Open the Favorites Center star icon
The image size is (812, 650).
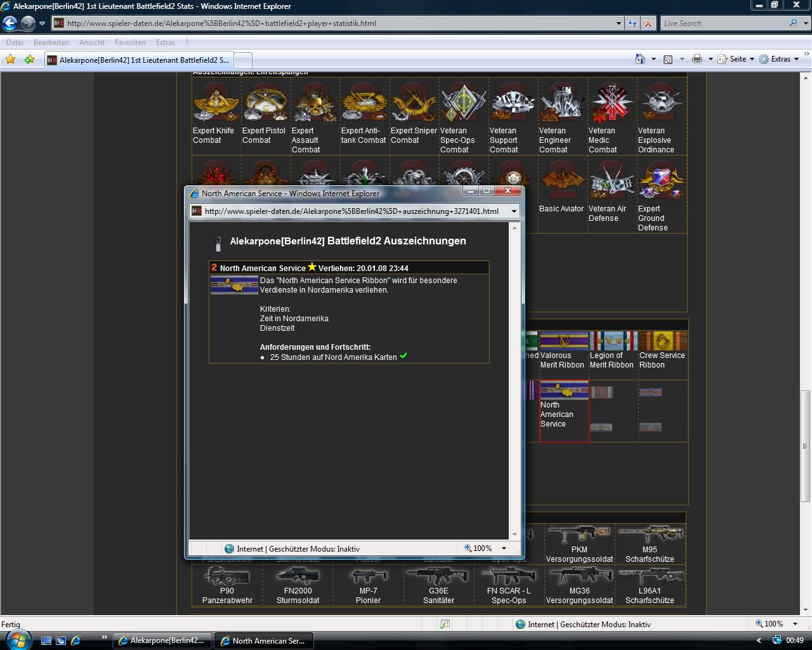(x=10, y=59)
